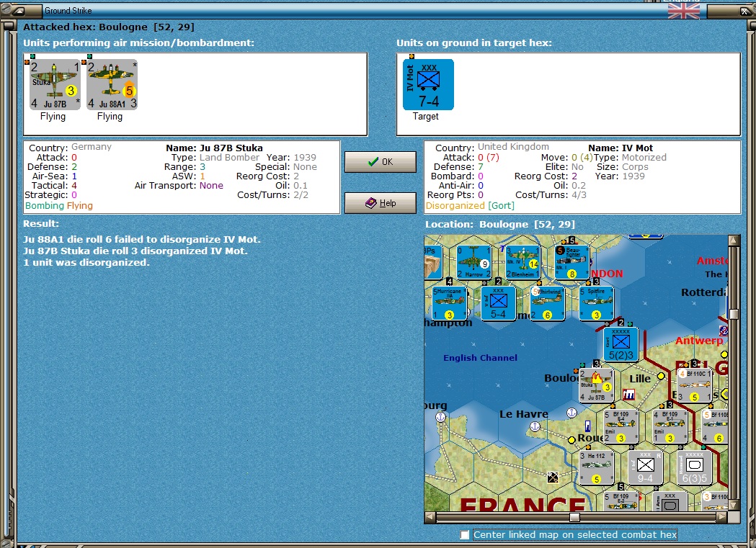Click the Spitfire fighter counter on map

click(x=597, y=303)
